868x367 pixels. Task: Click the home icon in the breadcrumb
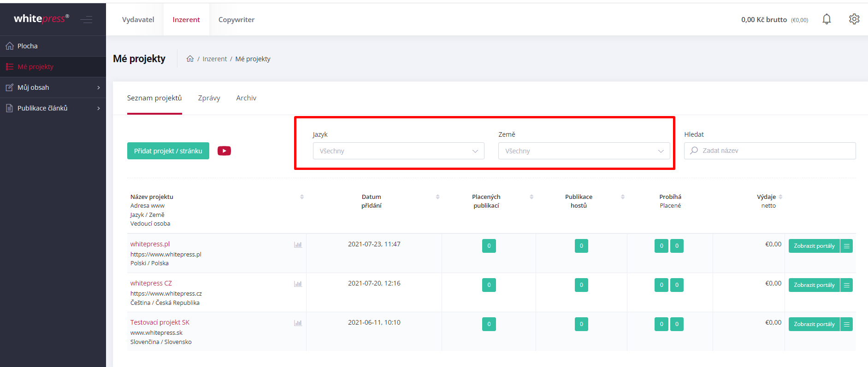(x=190, y=58)
